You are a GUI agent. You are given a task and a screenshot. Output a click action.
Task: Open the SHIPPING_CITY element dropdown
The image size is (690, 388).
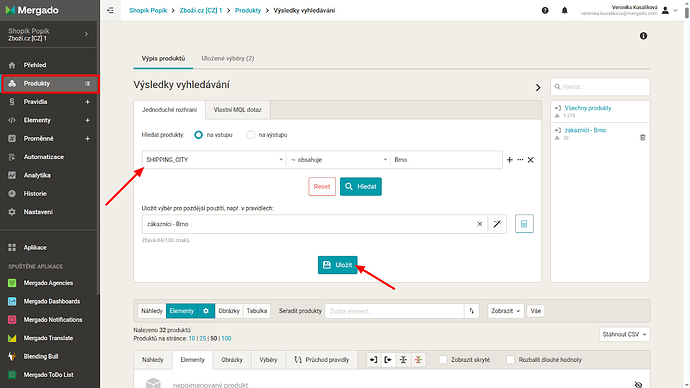click(214, 160)
